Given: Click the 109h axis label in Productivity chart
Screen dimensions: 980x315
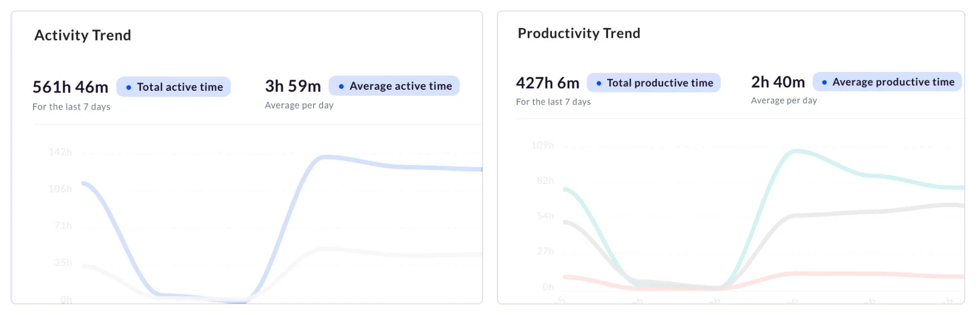Looking at the screenshot, I should coord(543,145).
